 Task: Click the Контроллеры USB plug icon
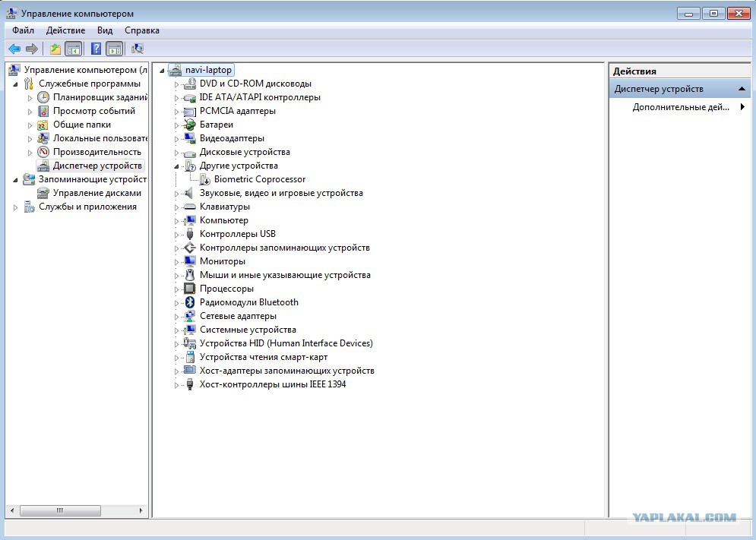point(189,234)
